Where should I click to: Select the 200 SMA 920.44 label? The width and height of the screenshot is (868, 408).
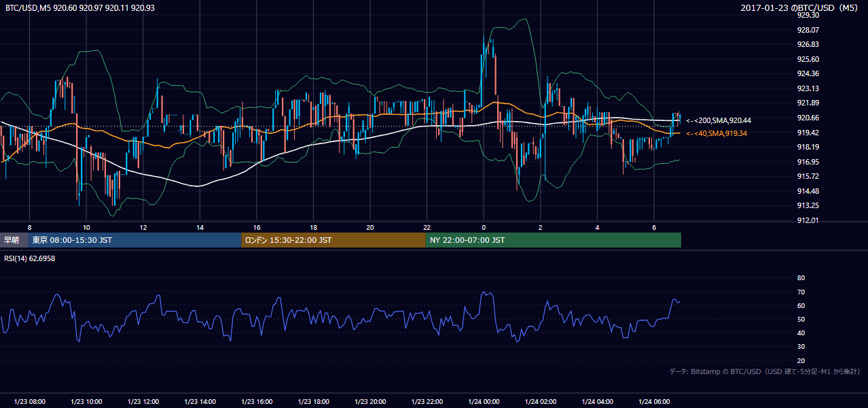tap(719, 120)
